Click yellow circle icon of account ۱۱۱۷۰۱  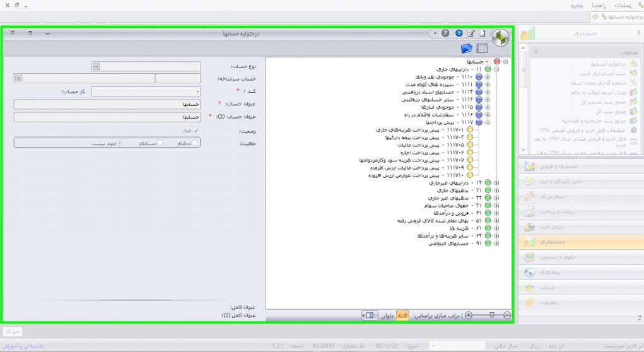(470, 130)
